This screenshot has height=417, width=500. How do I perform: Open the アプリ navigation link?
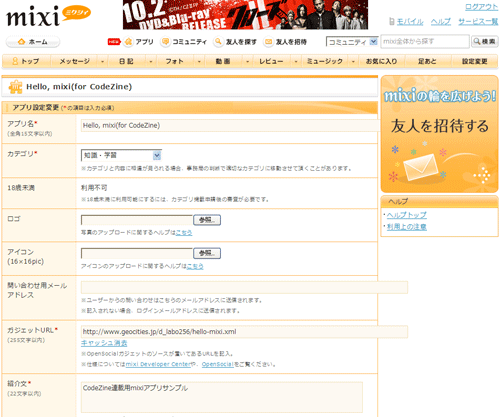click(144, 42)
